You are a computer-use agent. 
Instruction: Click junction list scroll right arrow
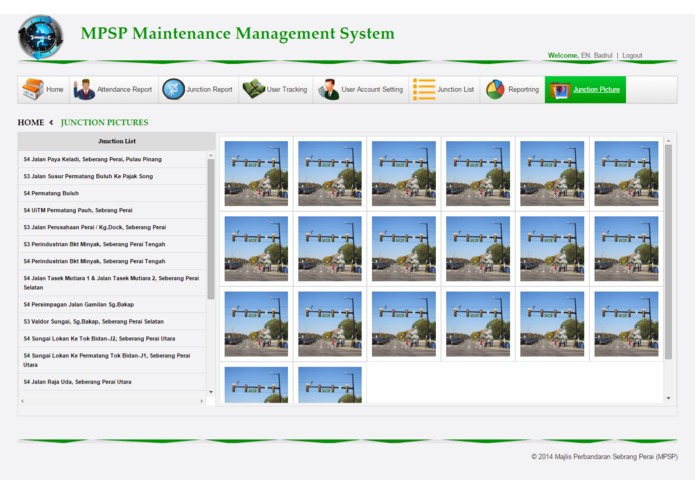[x=202, y=401]
